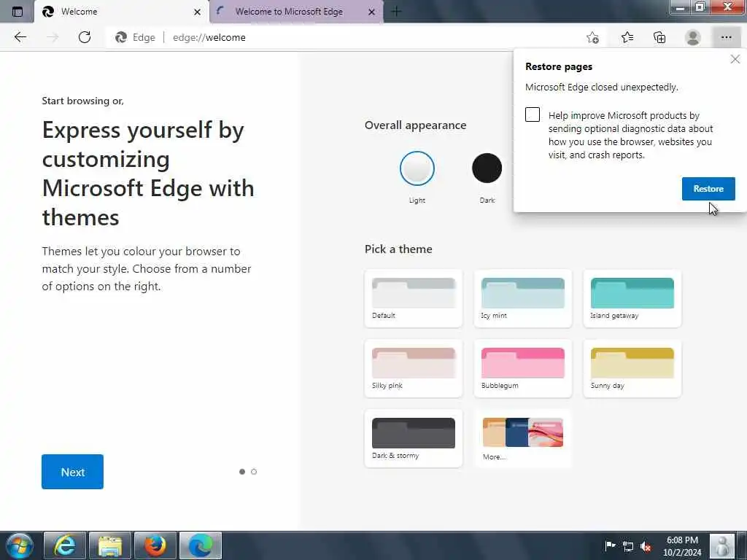Click the Restore button
This screenshot has height=560, width=747.
coord(708,189)
